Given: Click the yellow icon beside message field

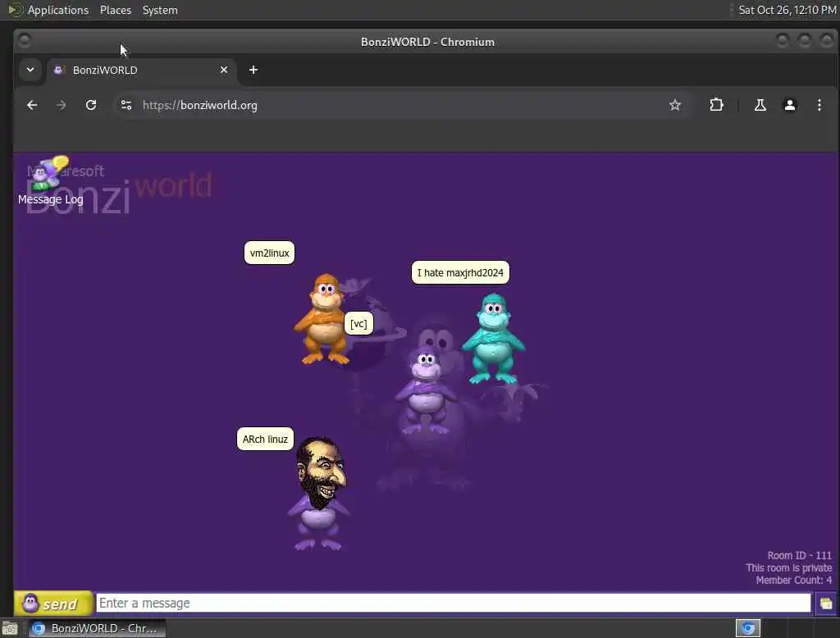Looking at the screenshot, I should point(825,604).
